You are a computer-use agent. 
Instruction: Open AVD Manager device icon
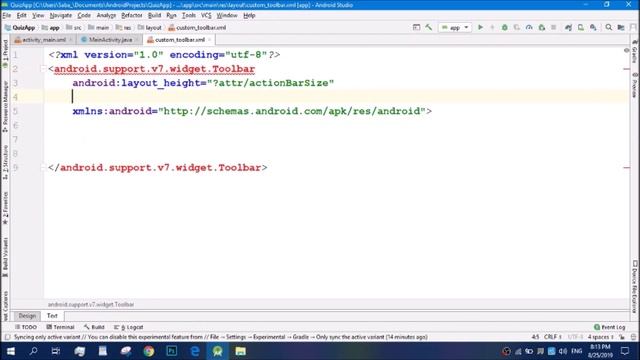click(580, 27)
